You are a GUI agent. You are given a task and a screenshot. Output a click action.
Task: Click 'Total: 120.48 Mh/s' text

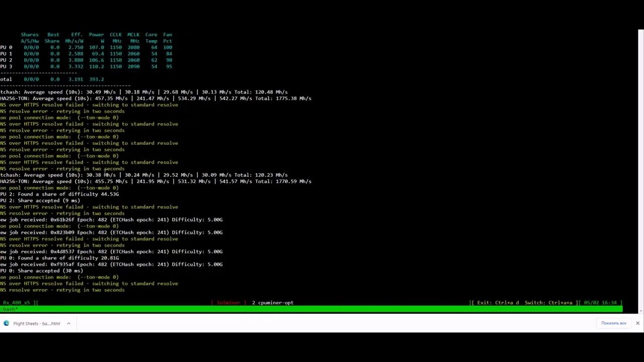(261, 92)
